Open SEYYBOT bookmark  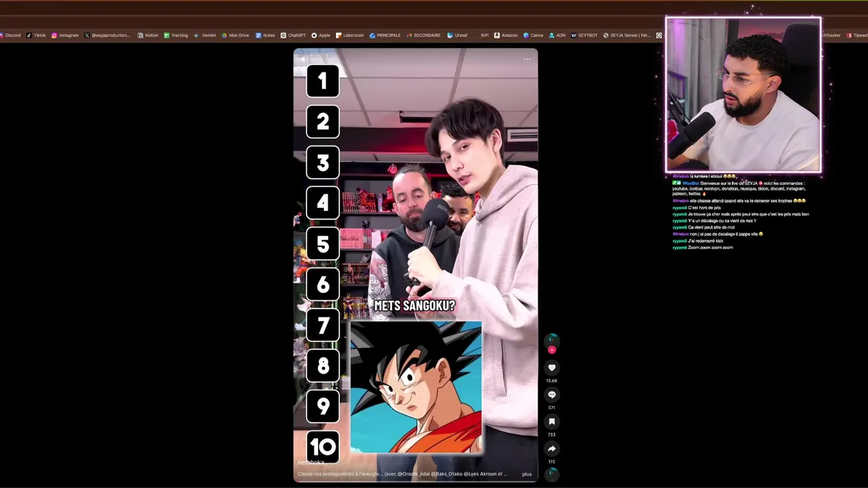(x=585, y=35)
